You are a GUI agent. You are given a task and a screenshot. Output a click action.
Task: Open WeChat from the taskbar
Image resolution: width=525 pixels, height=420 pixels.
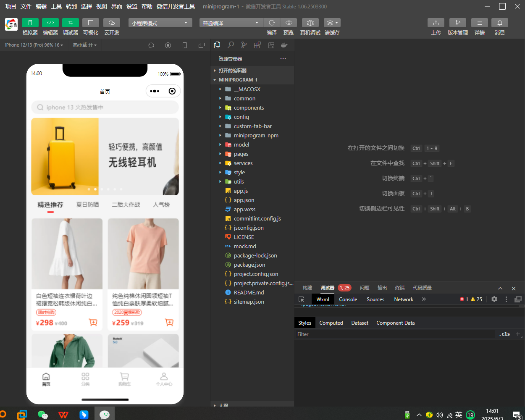pyautogui.click(x=42, y=415)
